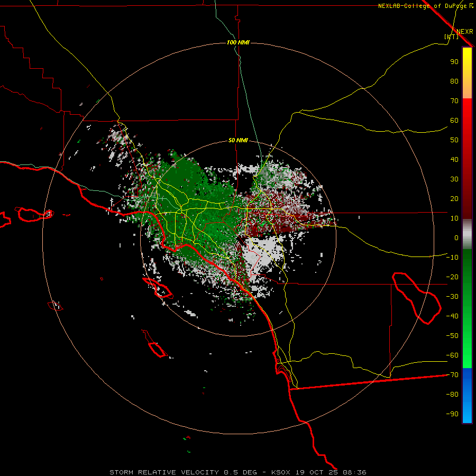Click the 50 value on velocity scale
Screen dimensions: 476x476
coord(454,140)
